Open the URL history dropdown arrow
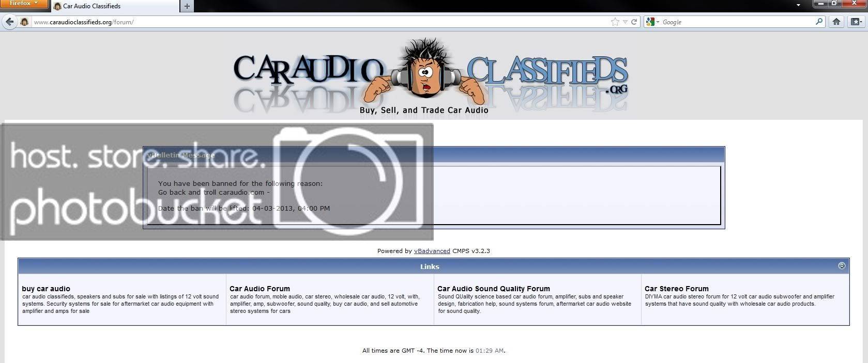Viewport: 868px width, 363px height. pos(625,22)
